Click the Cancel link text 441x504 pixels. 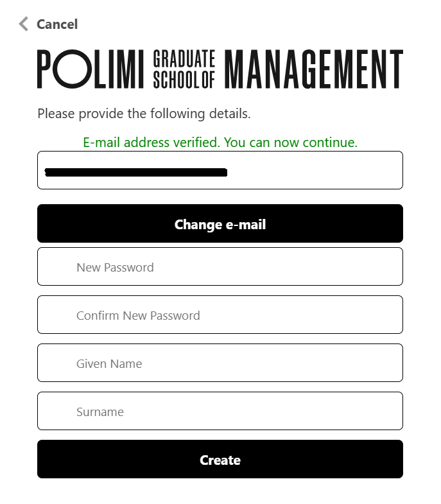(57, 24)
